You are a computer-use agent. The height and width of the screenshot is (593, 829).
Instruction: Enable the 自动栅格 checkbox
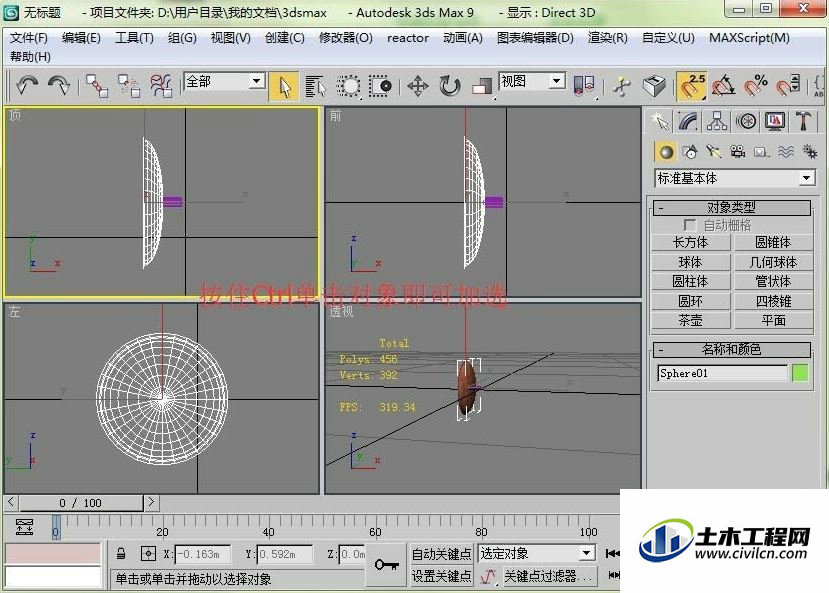click(689, 225)
